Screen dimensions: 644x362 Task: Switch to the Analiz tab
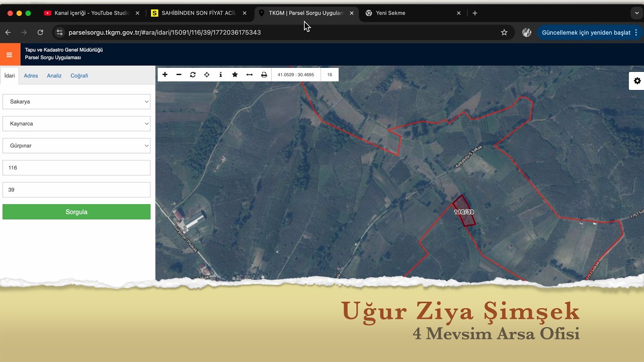54,75
